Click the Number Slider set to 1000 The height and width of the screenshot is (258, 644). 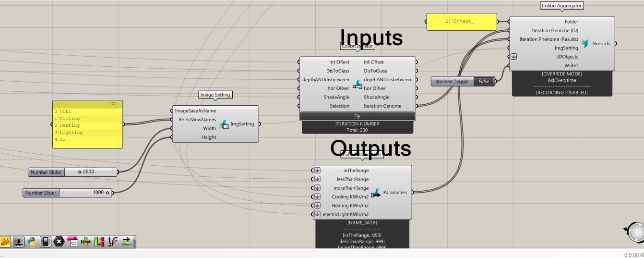pyautogui.click(x=67, y=193)
